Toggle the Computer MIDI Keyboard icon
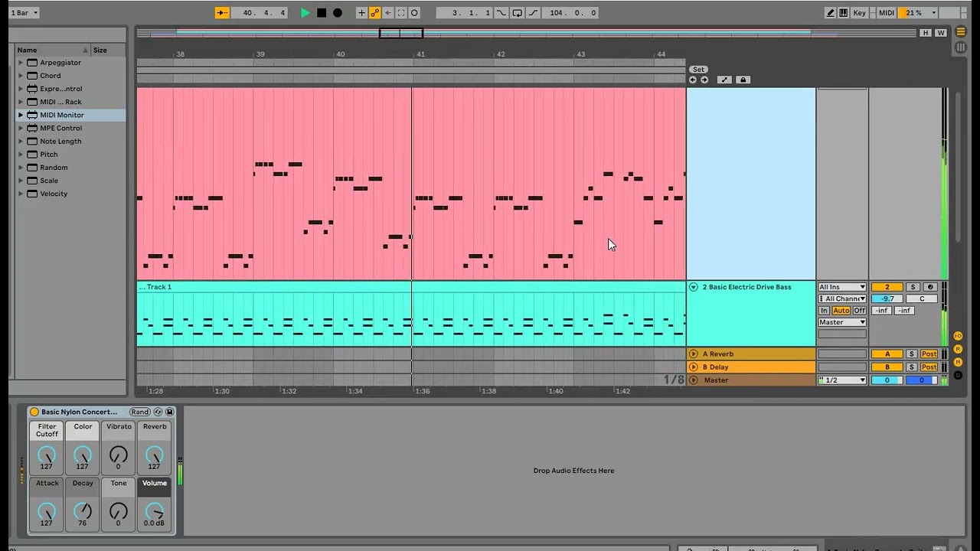The image size is (980, 551). point(844,13)
